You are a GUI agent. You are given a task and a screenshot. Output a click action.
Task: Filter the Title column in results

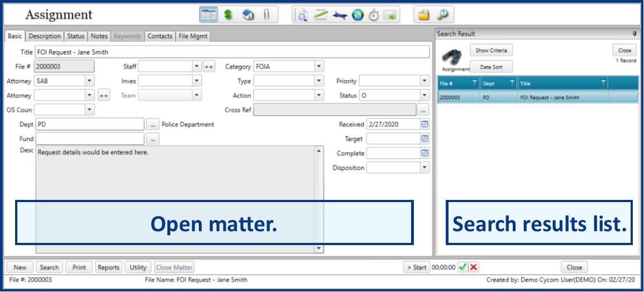tap(603, 83)
